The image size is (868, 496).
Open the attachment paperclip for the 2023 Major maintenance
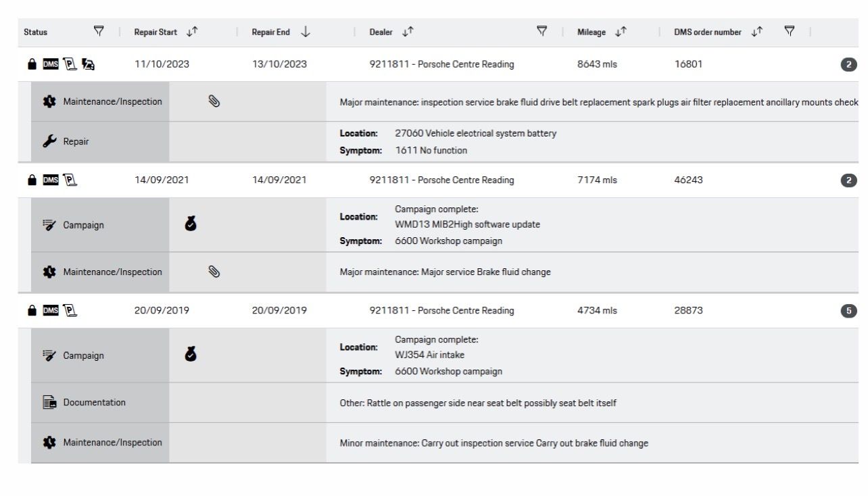213,102
